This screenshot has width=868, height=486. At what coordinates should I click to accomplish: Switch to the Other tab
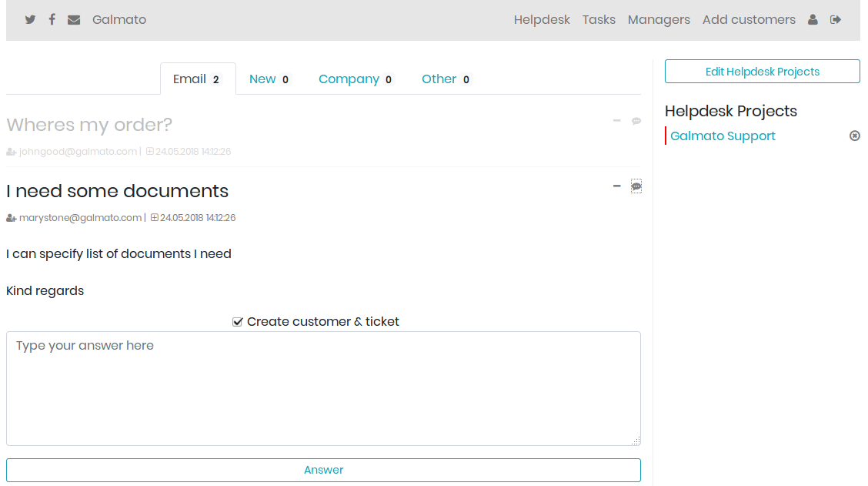click(x=446, y=79)
